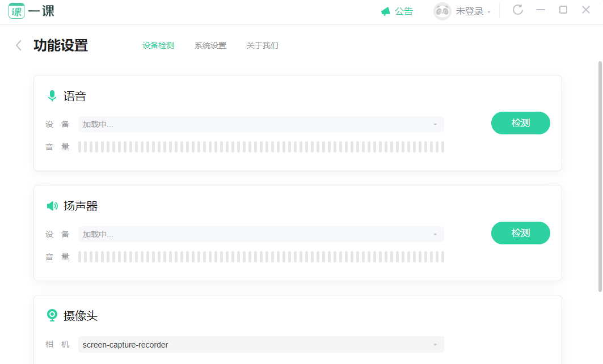Switch to the 系统设置 tab

tap(210, 45)
